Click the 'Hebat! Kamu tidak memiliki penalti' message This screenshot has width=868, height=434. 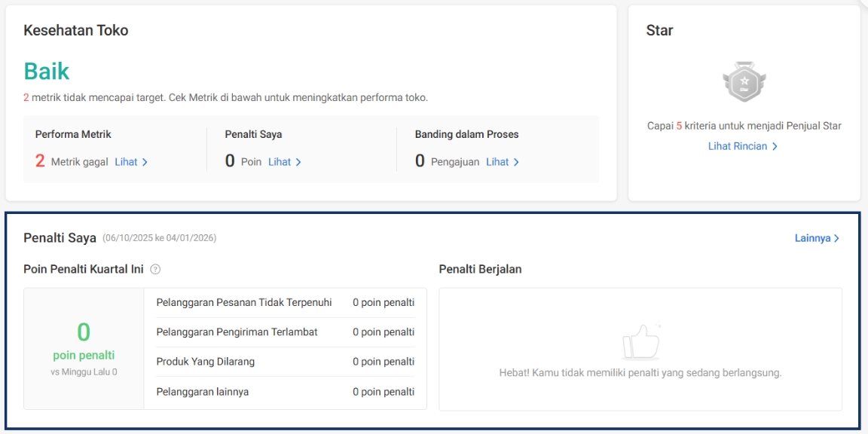(640, 372)
